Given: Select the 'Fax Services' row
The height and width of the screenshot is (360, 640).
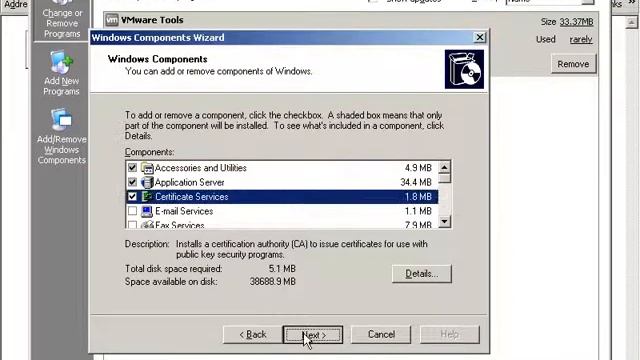Looking at the screenshot, I should coord(282,224).
